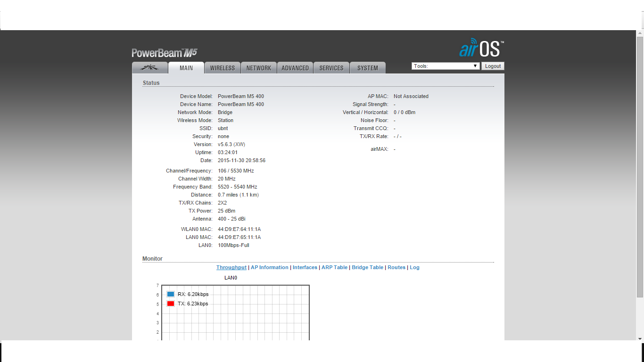This screenshot has height=362, width=644.
Task: Click the page scrollbar down arrow
Action: click(640, 338)
